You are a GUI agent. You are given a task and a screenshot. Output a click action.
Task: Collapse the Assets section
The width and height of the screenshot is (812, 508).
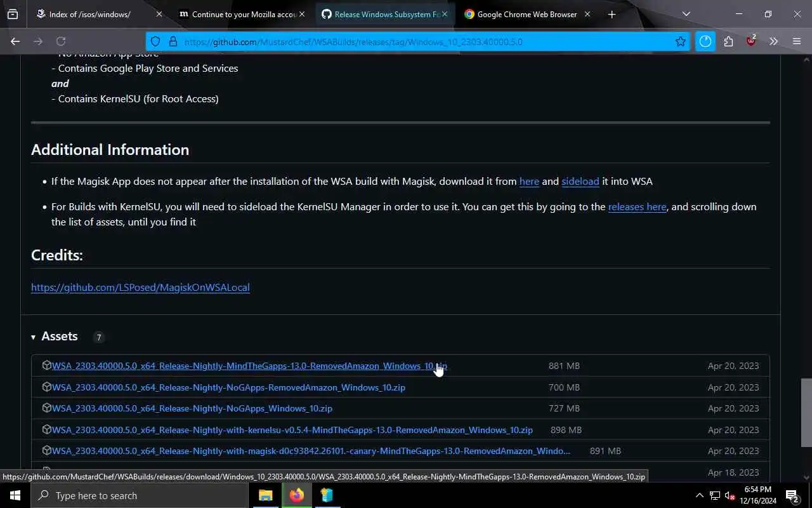coord(55,337)
